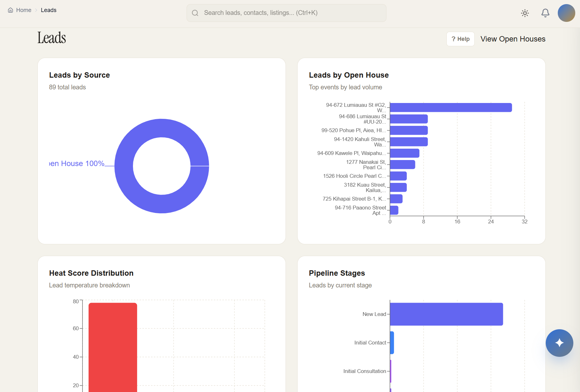Screen dimensions: 580x392
Task: Click the 1277 Nanakai St bar
Action: (x=402, y=164)
